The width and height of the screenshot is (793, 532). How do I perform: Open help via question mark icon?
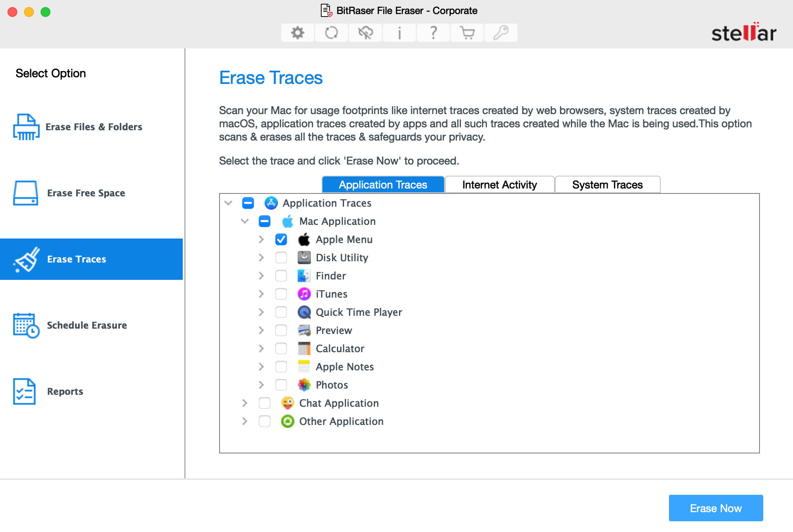(433, 33)
